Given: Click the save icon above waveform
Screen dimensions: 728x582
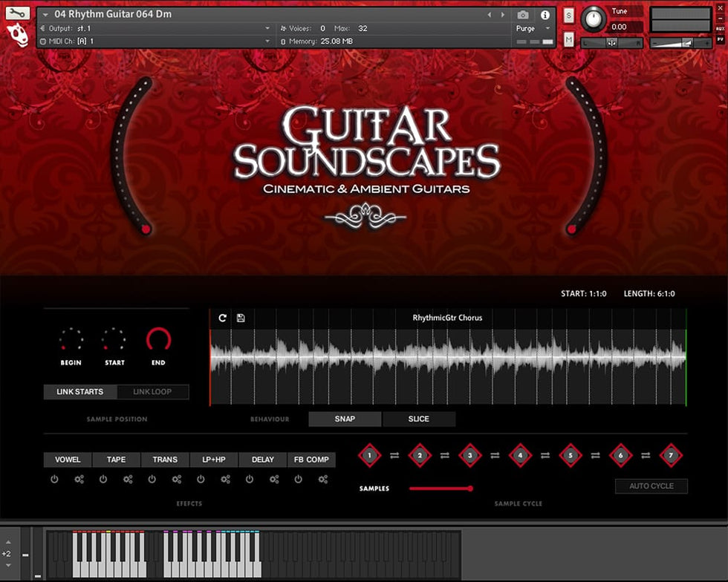Looking at the screenshot, I should [241, 318].
